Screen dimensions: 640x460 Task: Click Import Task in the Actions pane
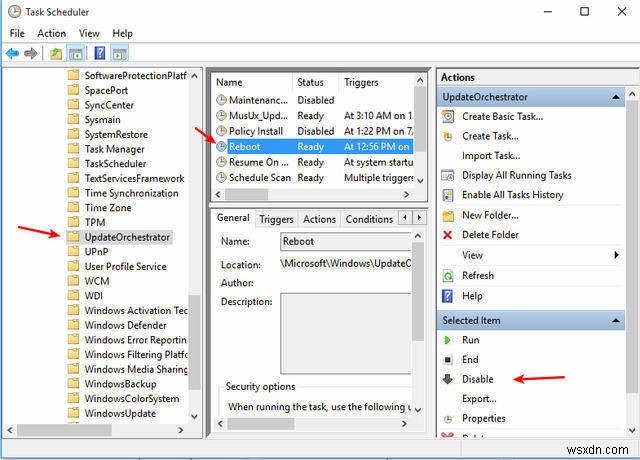[x=491, y=156]
